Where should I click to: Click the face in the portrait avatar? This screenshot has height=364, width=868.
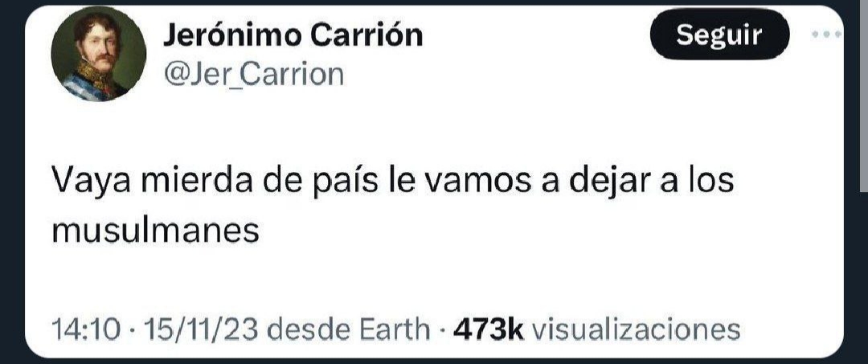click(101, 44)
